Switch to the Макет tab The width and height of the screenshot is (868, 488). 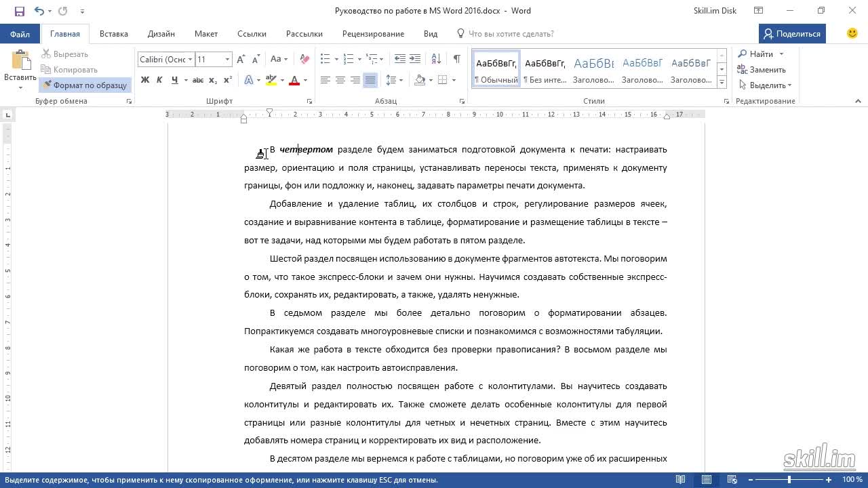[206, 33]
